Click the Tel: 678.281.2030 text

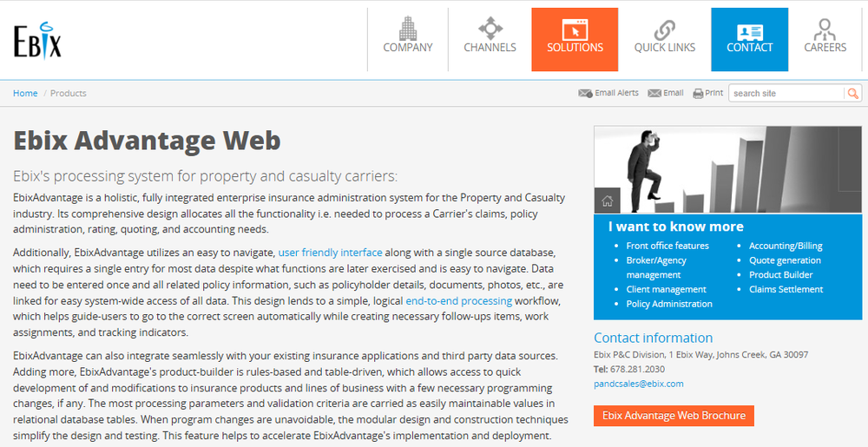(629, 369)
